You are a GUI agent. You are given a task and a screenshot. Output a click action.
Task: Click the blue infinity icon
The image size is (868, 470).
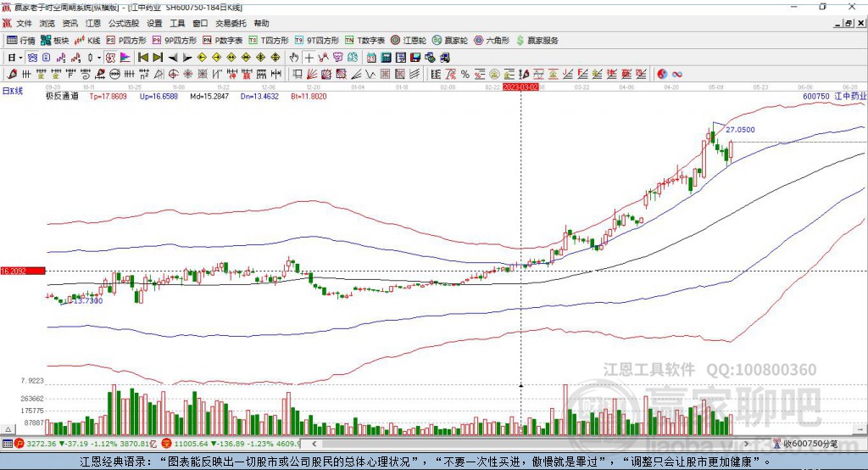pos(677,75)
